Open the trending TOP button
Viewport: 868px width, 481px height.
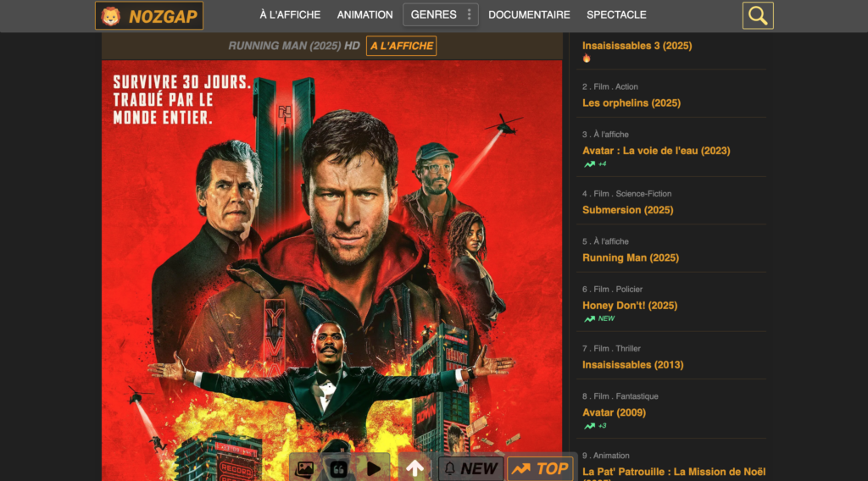pos(540,468)
